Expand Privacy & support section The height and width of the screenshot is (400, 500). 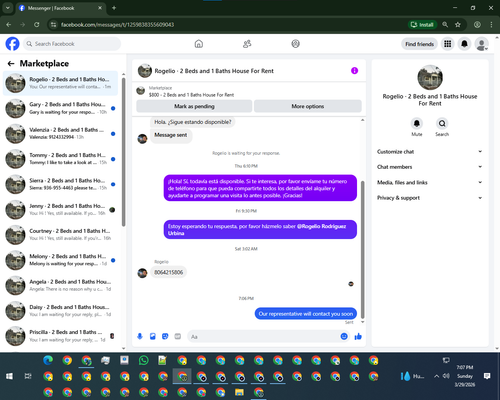pyautogui.click(x=430, y=198)
